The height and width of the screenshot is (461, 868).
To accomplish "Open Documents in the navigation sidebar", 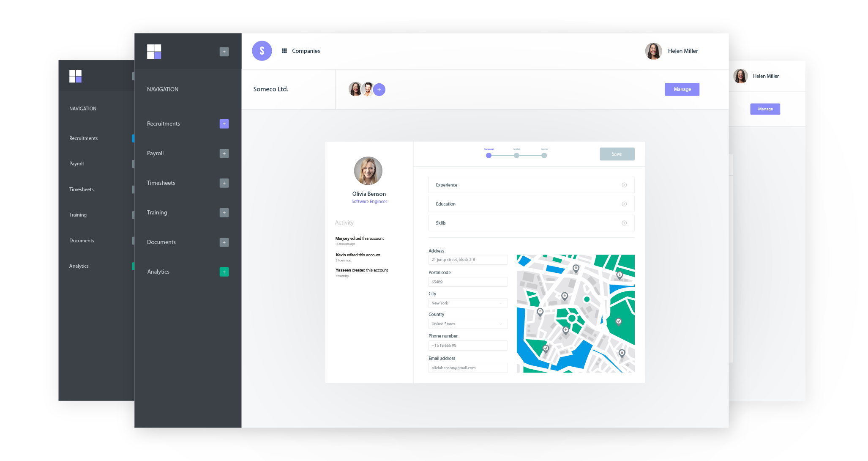I will pos(161,242).
